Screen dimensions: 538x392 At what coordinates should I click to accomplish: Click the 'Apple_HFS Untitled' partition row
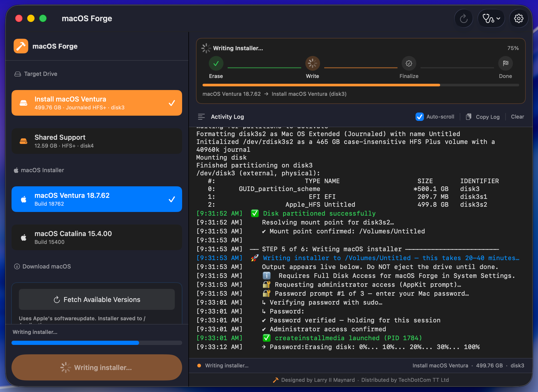click(x=347, y=205)
